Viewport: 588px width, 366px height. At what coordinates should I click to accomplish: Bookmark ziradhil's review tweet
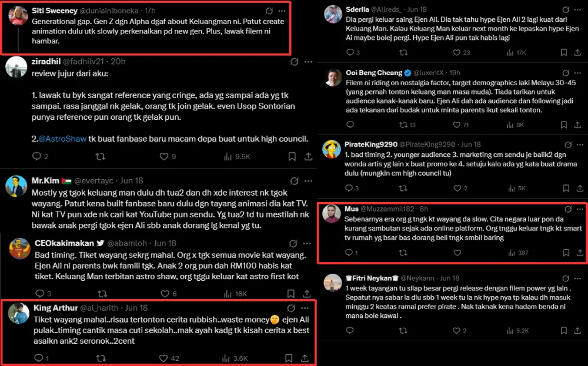pos(292,156)
